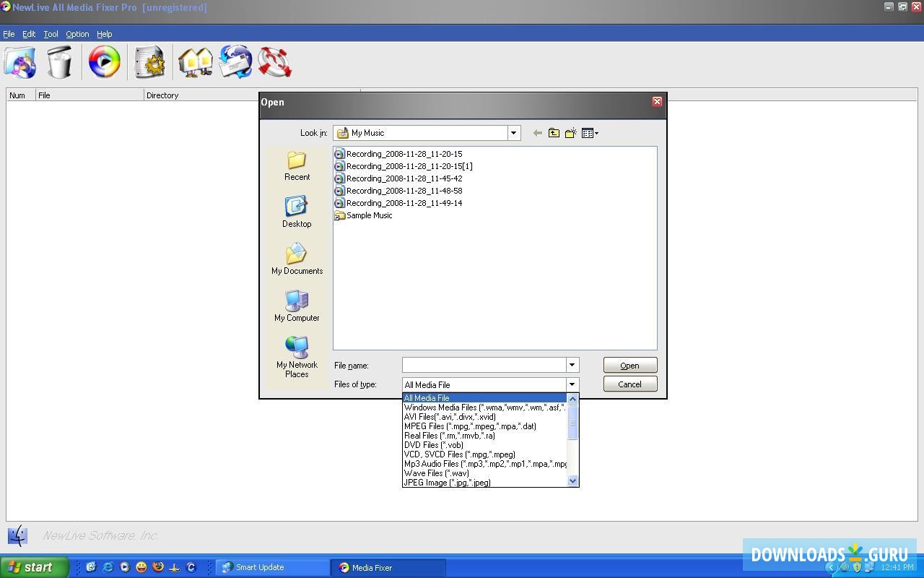The height and width of the screenshot is (578, 924).
Task: Click the music folder add-files toolbar icon
Action: (x=20, y=62)
